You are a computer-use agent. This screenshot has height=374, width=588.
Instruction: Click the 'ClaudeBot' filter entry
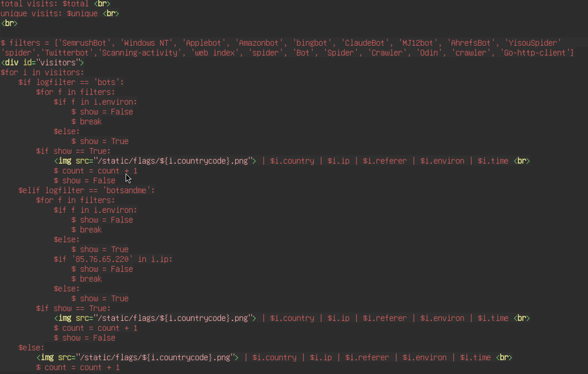click(367, 42)
